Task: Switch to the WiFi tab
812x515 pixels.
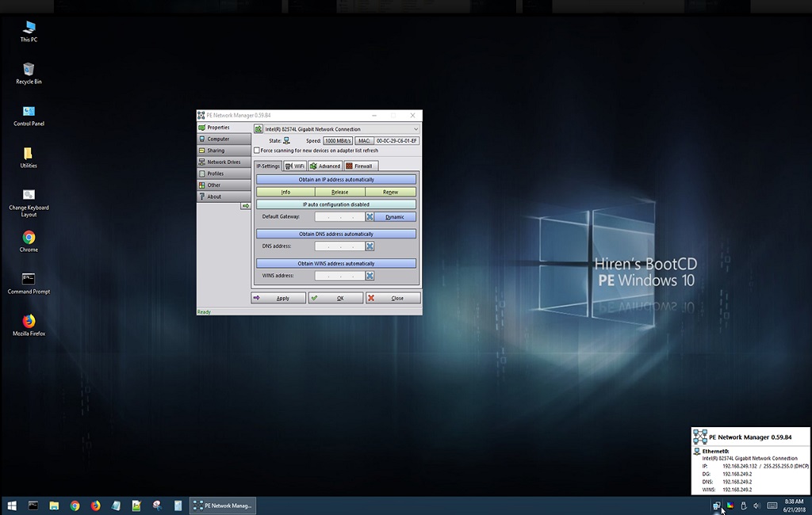Action: [x=295, y=166]
